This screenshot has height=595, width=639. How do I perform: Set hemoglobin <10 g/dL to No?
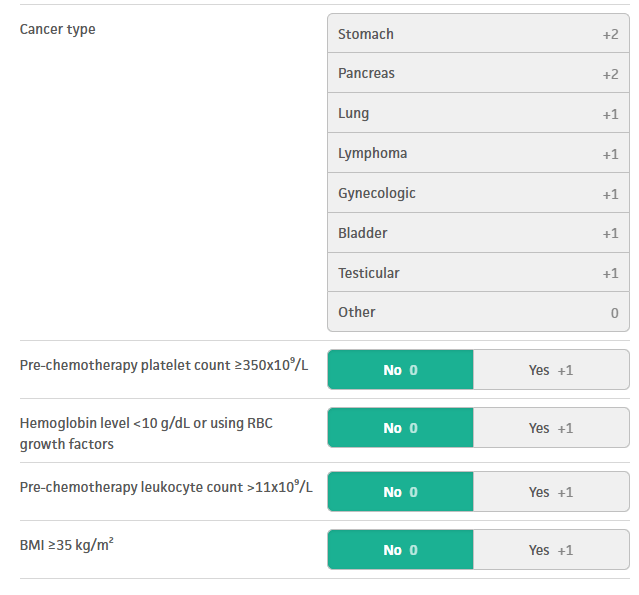[x=401, y=428]
